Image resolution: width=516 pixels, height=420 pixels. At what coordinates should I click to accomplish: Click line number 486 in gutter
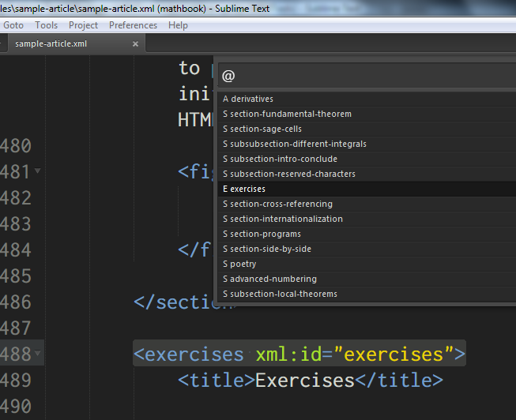16,302
